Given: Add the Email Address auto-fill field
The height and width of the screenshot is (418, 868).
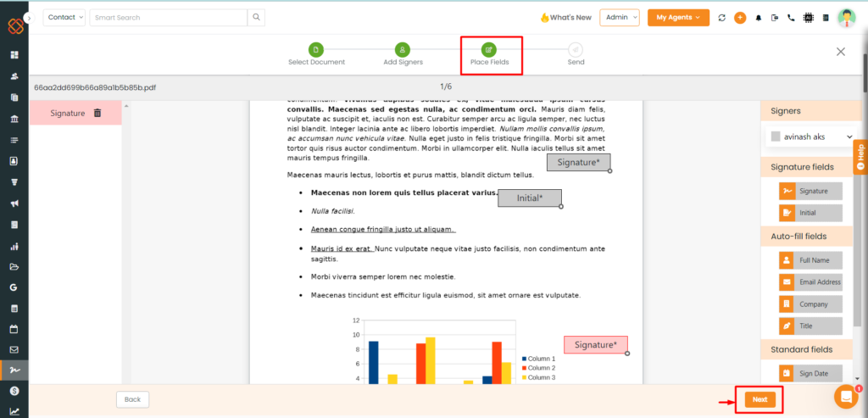Looking at the screenshot, I should [x=810, y=281].
